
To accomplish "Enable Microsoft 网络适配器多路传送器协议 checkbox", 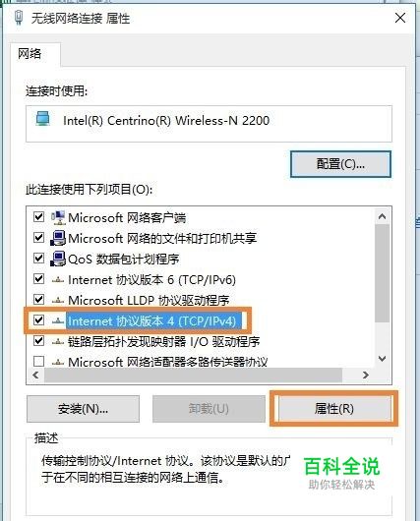I will tap(39, 361).
